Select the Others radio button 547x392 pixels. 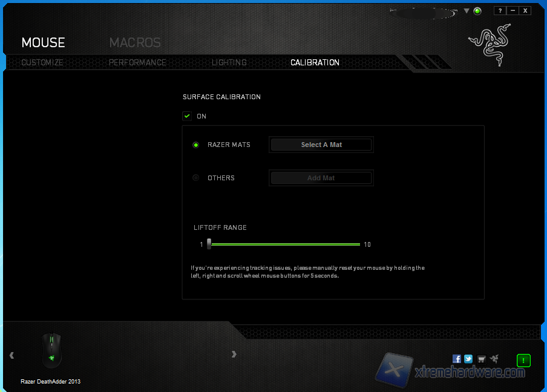click(196, 178)
